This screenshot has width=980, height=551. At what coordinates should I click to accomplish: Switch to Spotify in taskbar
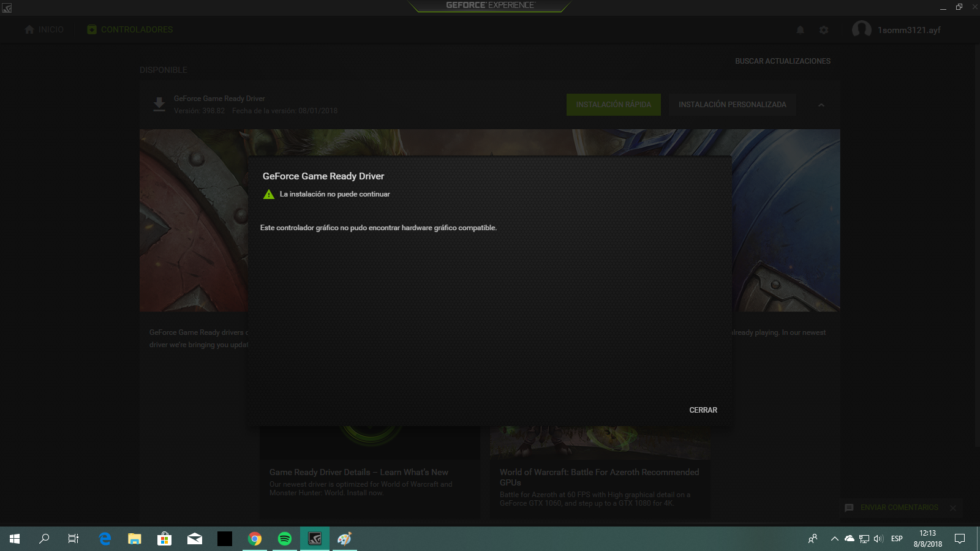[285, 539]
